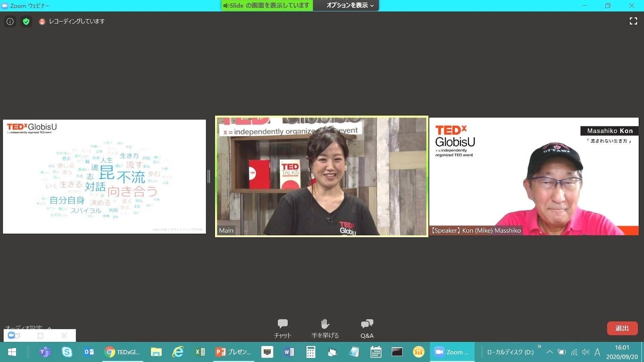The height and width of the screenshot is (362, 644).
Task: Switch to the TEDxGl... Chrome window
Action: (122, 352)
